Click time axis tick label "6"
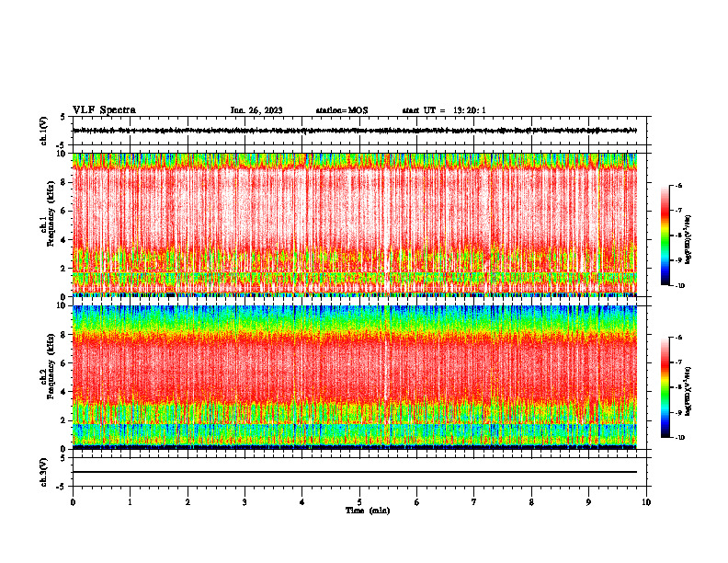This screenshot has height=563, width=728. 417,502
